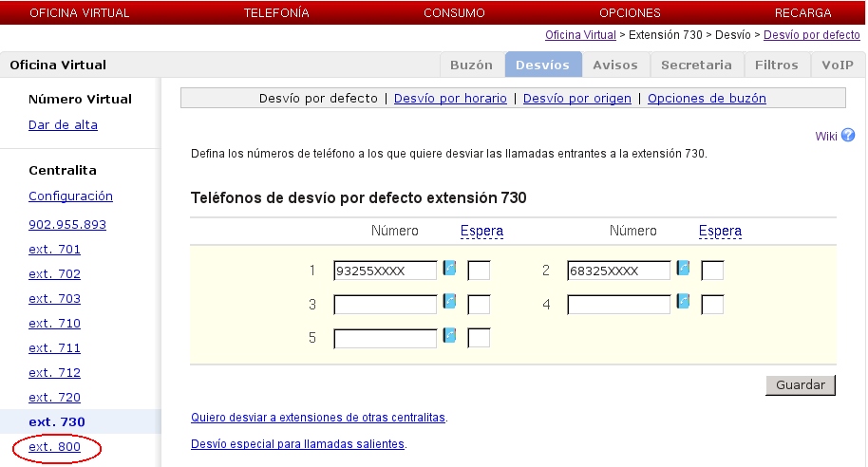Click the phonebook icon next to number field 2

[x=684, y=269]
